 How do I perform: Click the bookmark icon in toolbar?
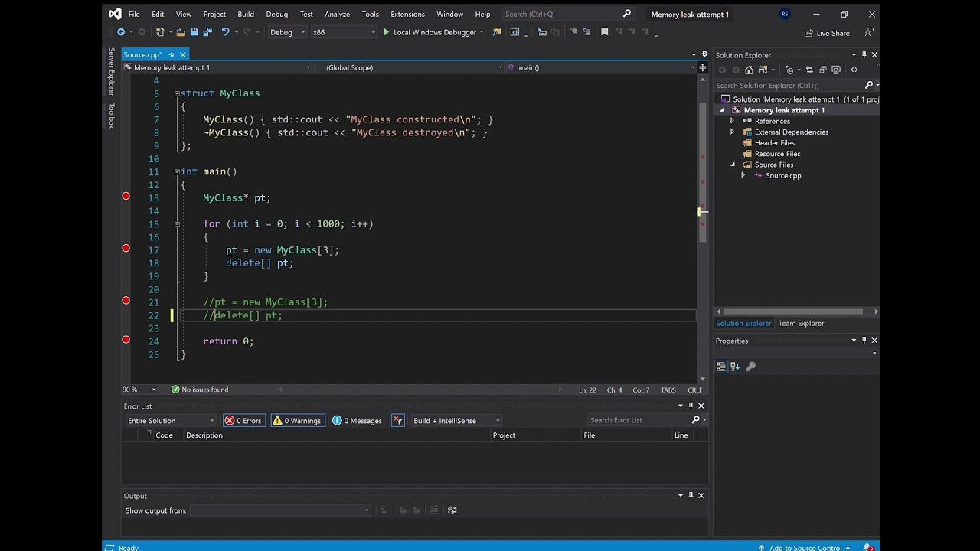604,32
